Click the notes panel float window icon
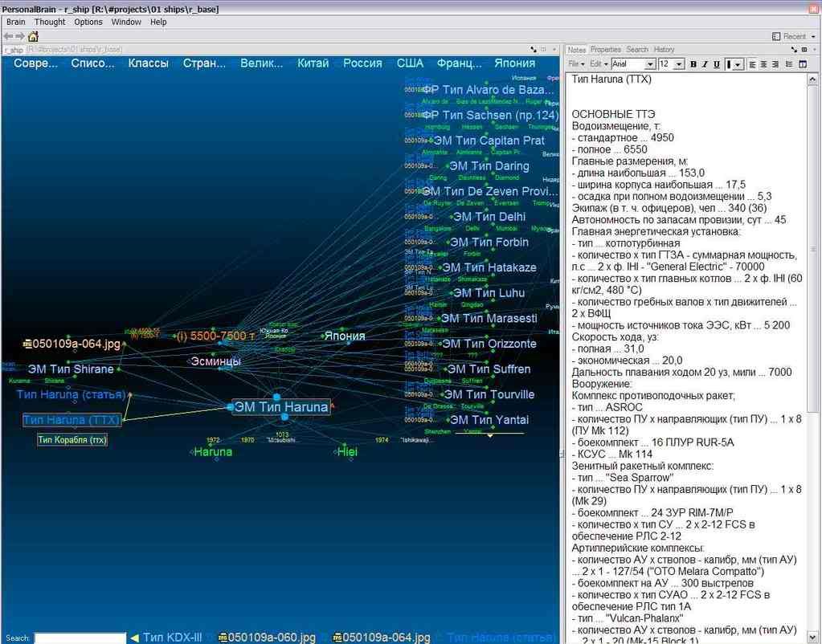The width and height of the screenshot is (822, 644). click(804, 49)
